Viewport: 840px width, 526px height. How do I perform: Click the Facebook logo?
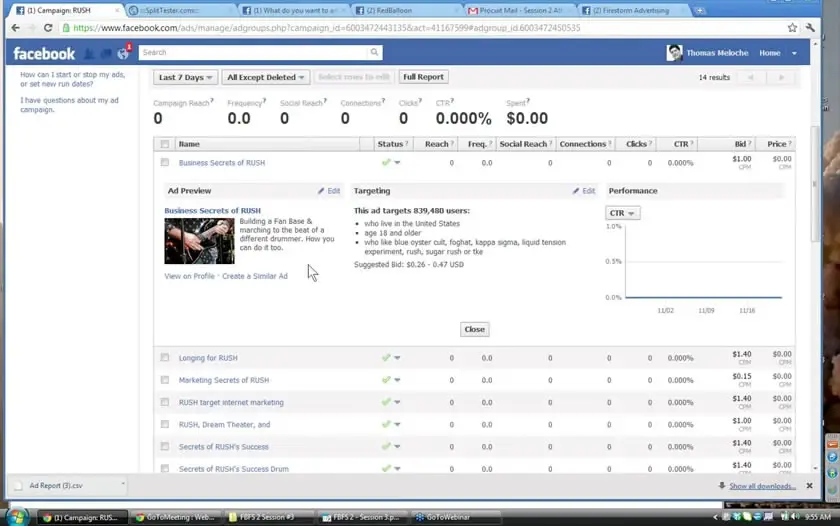tap(44, 54)
